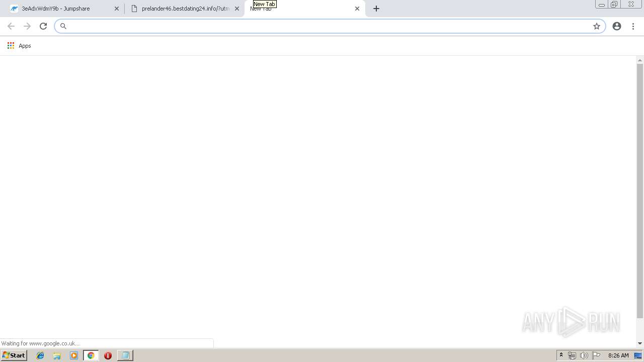Click the Show desktop button in the tray
Image resolution: width=644 pixels, height=362 pixels.
638,355
